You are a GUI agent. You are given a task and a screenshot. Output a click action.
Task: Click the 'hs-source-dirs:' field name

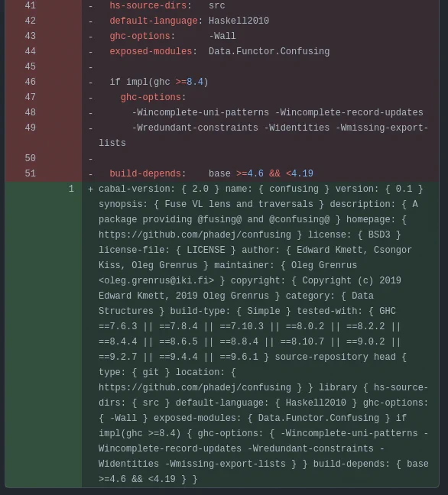click(x=151, y=5)
